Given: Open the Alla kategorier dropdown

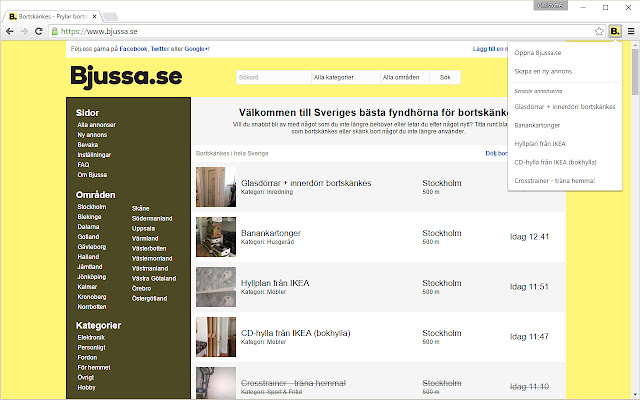Looking at the screenshot, I should click(x=345, y=77).
